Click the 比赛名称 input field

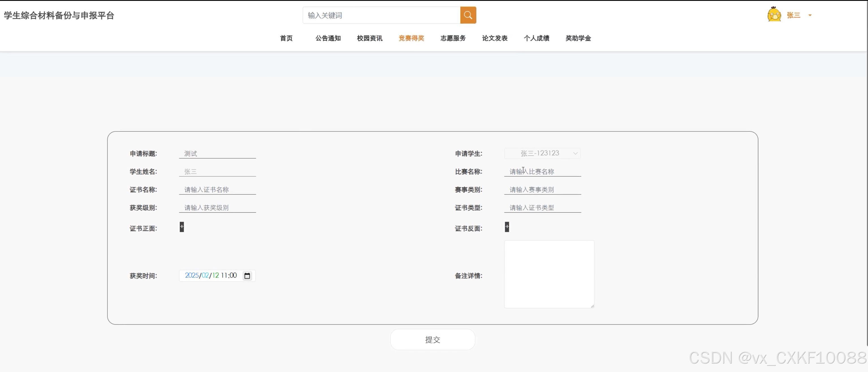click(x=542, y=172)
